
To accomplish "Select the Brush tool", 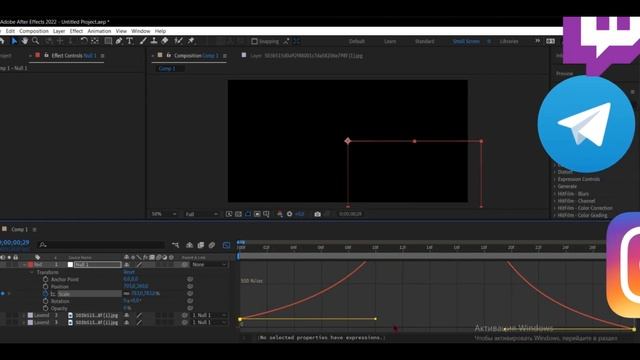I will [143, 41].
